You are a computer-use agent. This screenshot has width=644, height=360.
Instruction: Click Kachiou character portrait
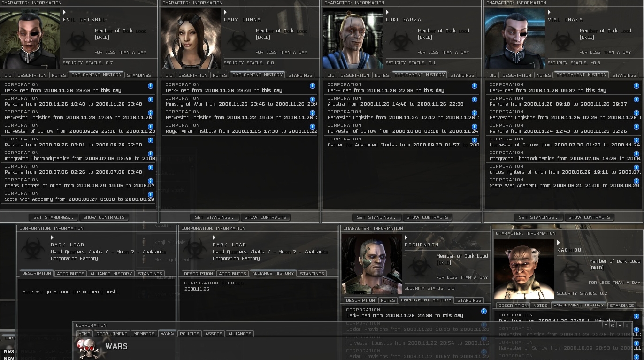click(524, 269)
